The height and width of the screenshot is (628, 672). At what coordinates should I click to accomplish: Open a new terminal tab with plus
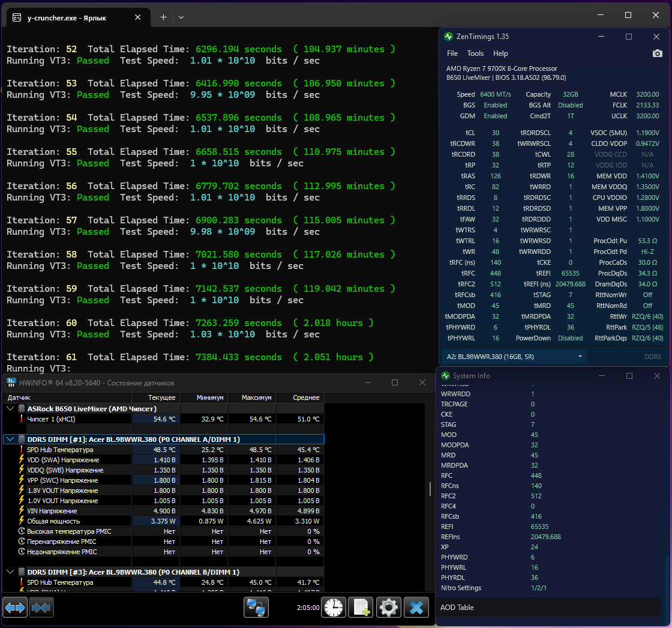(163, 17)
